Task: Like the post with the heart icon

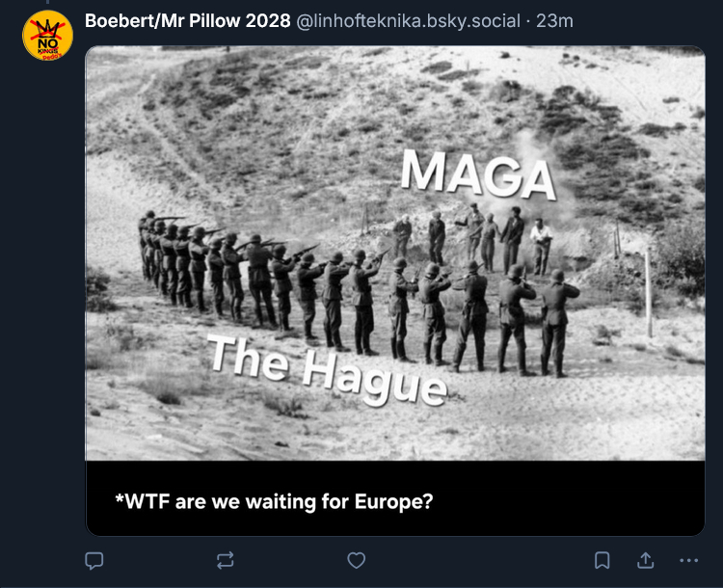Action: tap(356, 560)
